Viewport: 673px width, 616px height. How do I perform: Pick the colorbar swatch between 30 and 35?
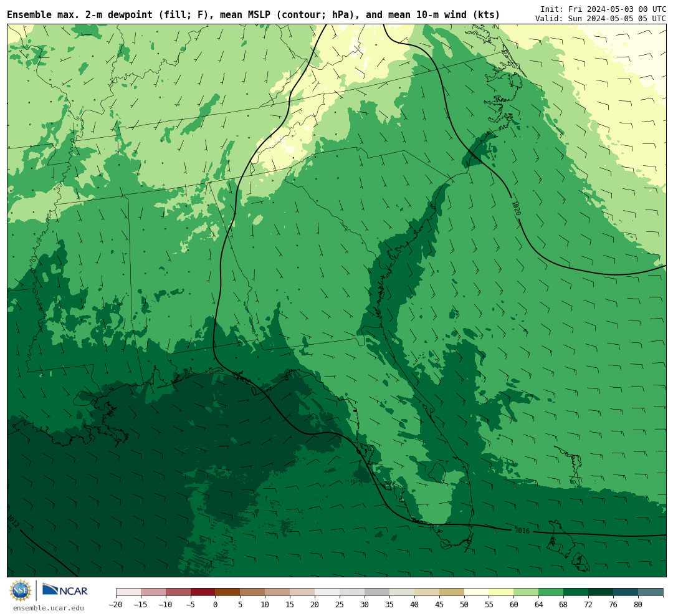[x=377, y=592]
